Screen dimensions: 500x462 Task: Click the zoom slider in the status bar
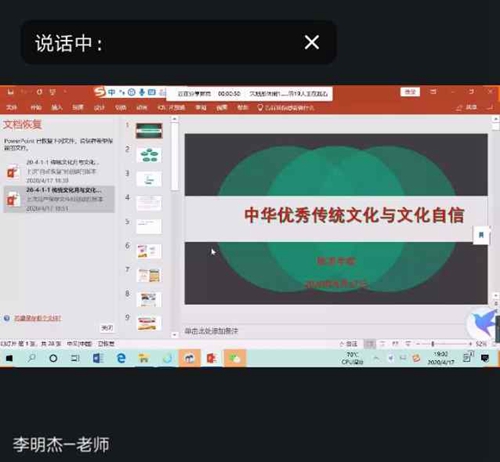point(433,344)
